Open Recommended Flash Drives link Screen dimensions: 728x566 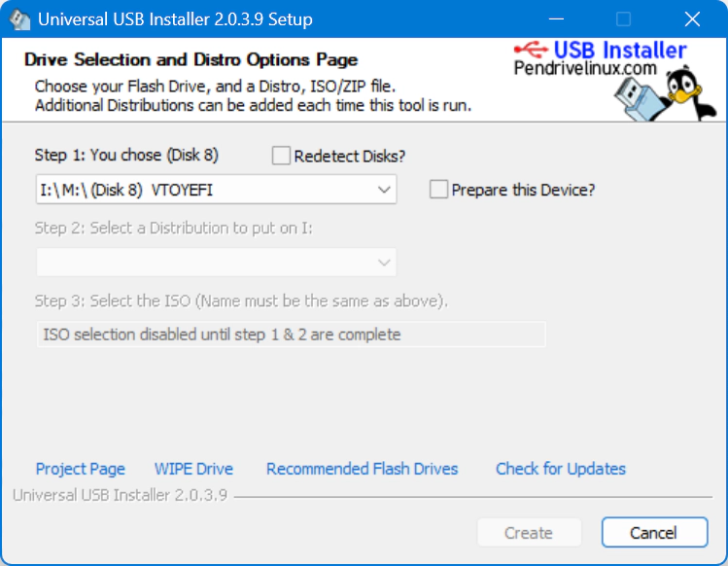[x=363, y=469]
